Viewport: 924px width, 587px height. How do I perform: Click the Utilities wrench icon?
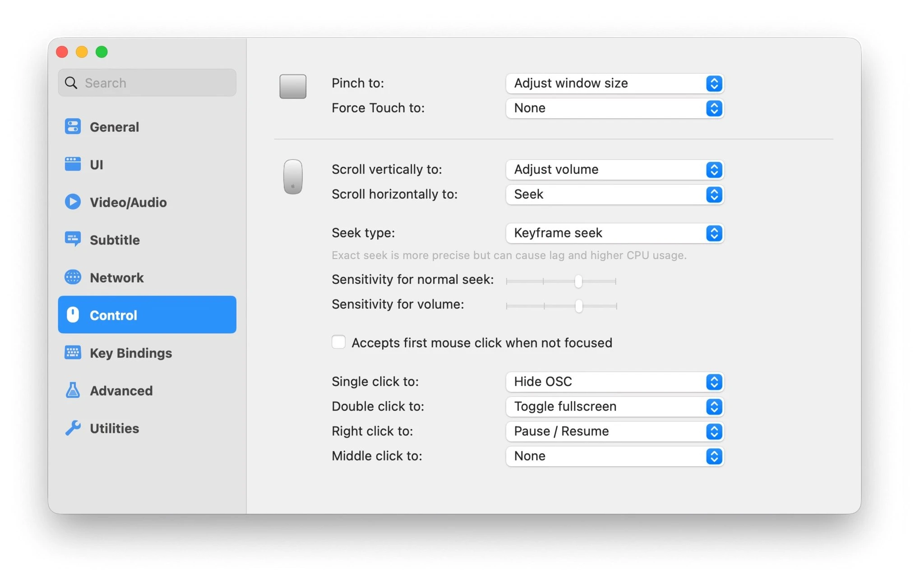point(73,428)
